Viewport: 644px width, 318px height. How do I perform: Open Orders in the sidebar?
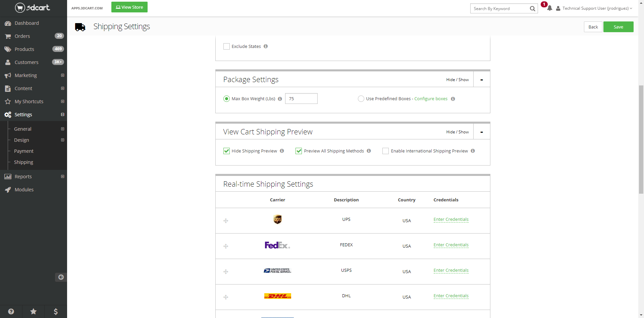pos(22,36)
